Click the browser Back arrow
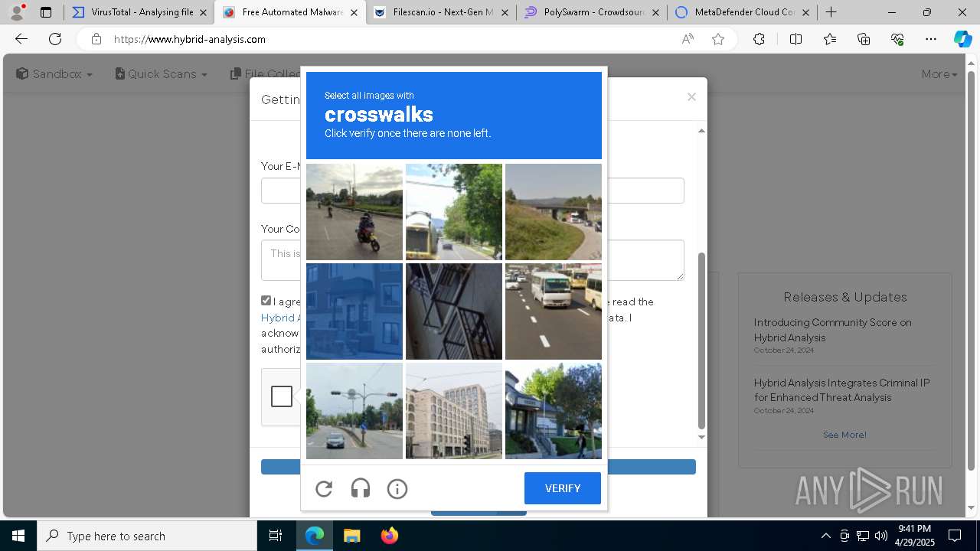Image resolution: width=980 pixels, height=551 pixels. pos(21,39)
